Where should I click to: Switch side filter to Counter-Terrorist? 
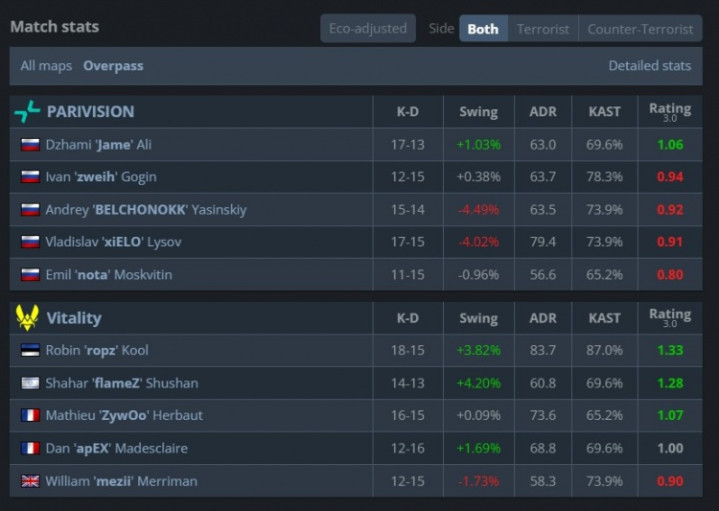tap(640, 29)
